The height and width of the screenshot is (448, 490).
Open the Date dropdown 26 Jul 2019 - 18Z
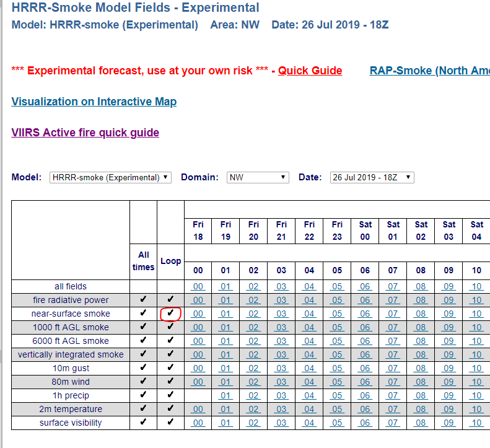pyautogui.click(x=372, y=177)
